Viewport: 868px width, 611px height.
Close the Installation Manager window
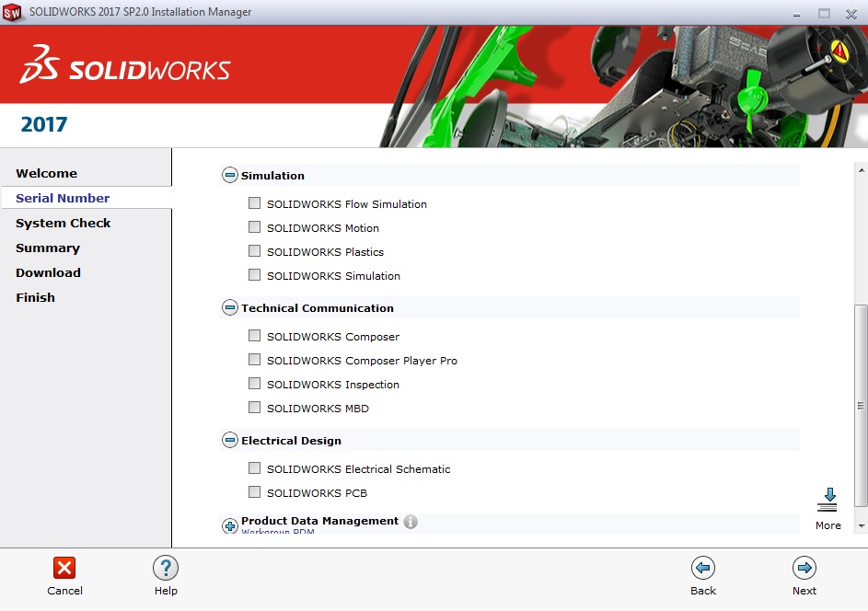[x=851, y=14]
